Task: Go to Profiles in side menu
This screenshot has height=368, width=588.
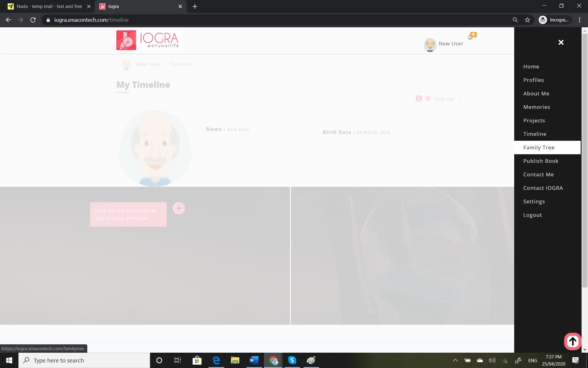Action: (x=533, y=80)
